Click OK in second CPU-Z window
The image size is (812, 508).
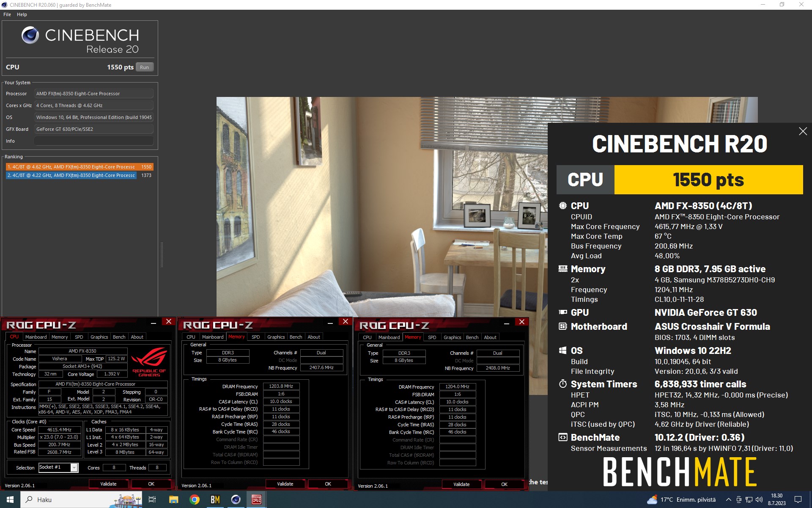[328, 484]
